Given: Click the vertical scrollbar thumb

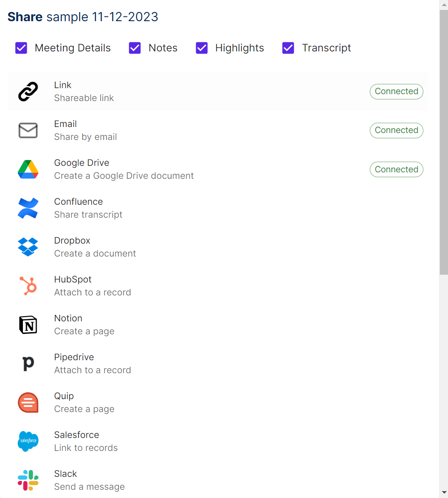Looking at the screenshot, I should pyautogui.click(x=444, y=142).
